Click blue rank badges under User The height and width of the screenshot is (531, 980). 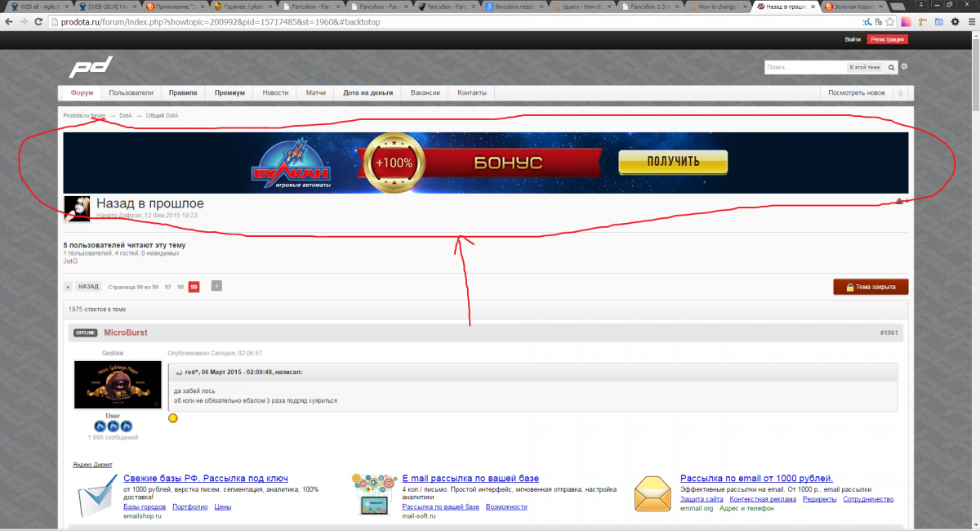coord(113,426)
